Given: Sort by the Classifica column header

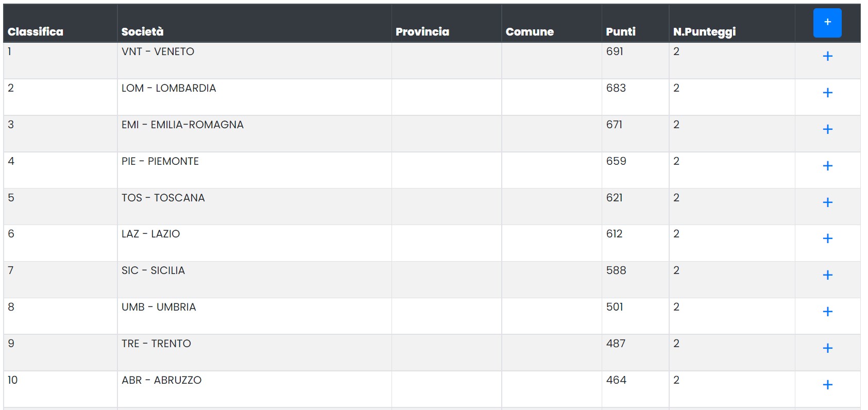Looking at the screenshot, I should coord(36,32).
